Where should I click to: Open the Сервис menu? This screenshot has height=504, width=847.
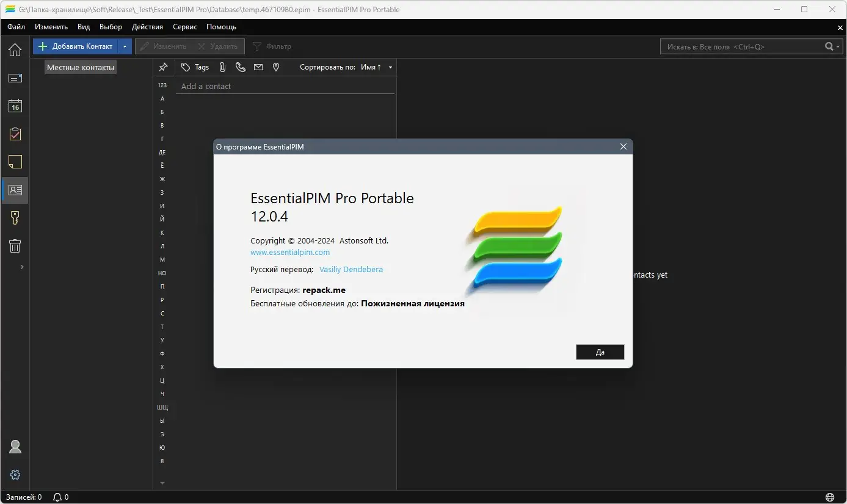(x=185, y=27)
